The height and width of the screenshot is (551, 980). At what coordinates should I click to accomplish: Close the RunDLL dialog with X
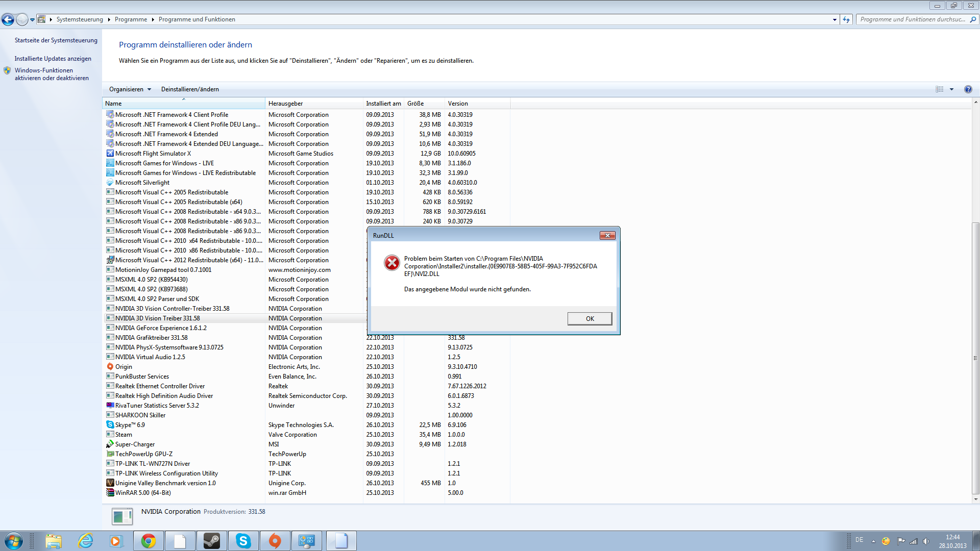607,235
